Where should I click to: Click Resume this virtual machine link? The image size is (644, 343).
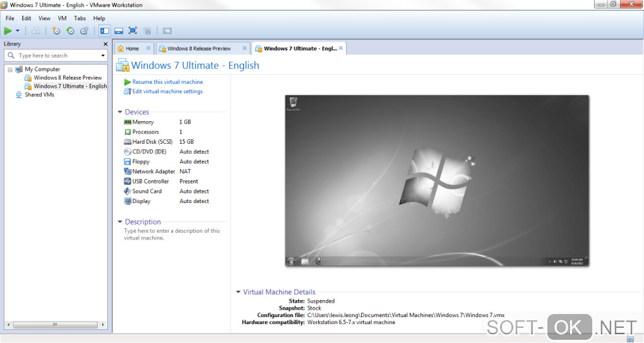(x=167, y=82)
